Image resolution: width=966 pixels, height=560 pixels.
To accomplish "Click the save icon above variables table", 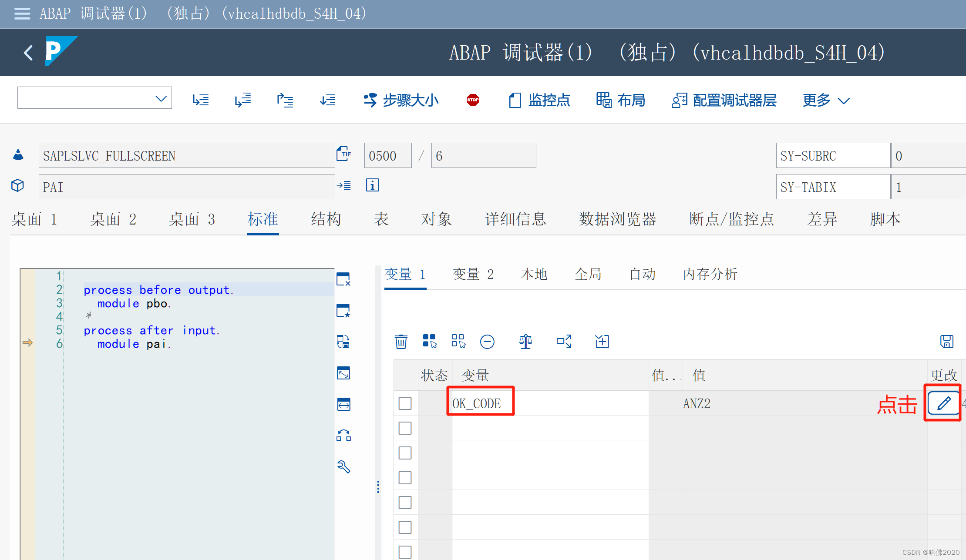I will [x=946, y=342].
